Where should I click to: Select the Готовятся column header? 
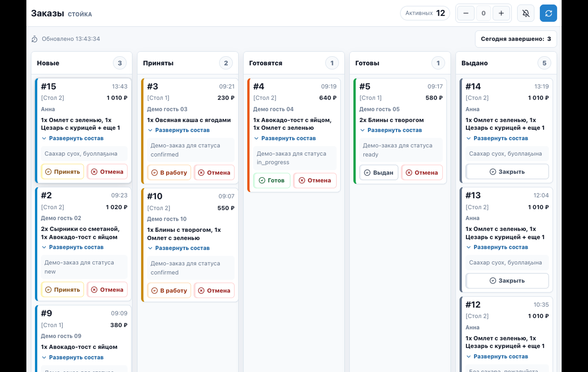coord(266,63)
